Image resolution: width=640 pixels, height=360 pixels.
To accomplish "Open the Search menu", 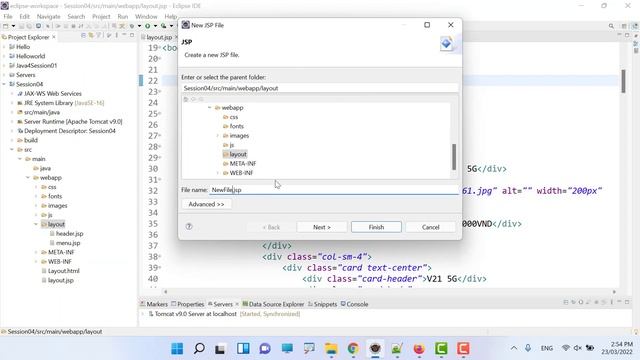I will click(76, 17).
